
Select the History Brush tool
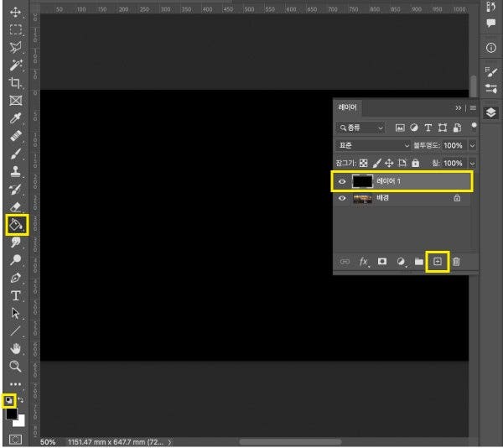point(15,190)
